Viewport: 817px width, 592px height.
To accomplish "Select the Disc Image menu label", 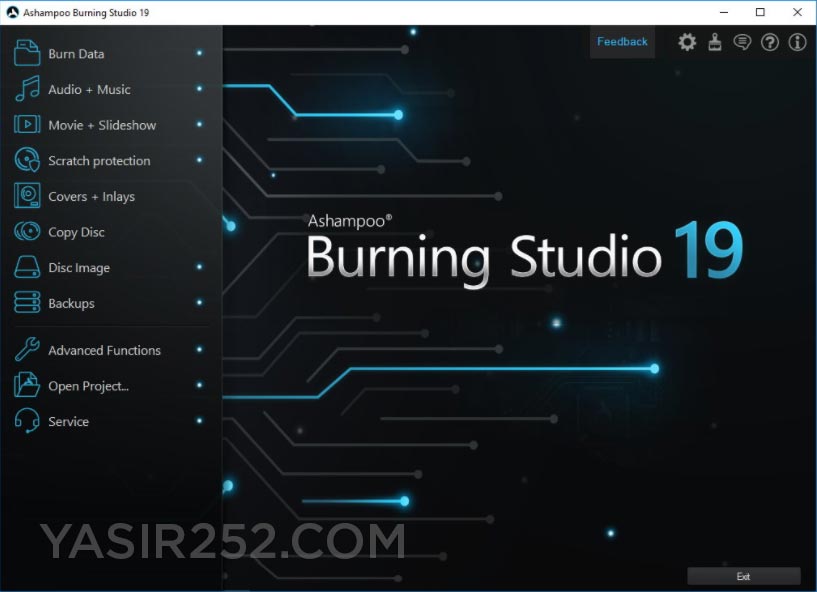I will coord(79,268).
